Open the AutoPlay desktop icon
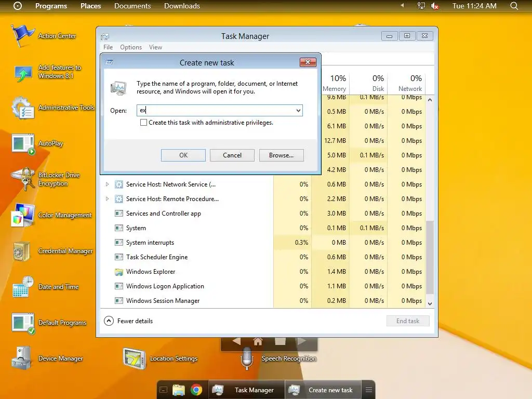Viewport: 532px width, 399px height. tap(23, 144)
